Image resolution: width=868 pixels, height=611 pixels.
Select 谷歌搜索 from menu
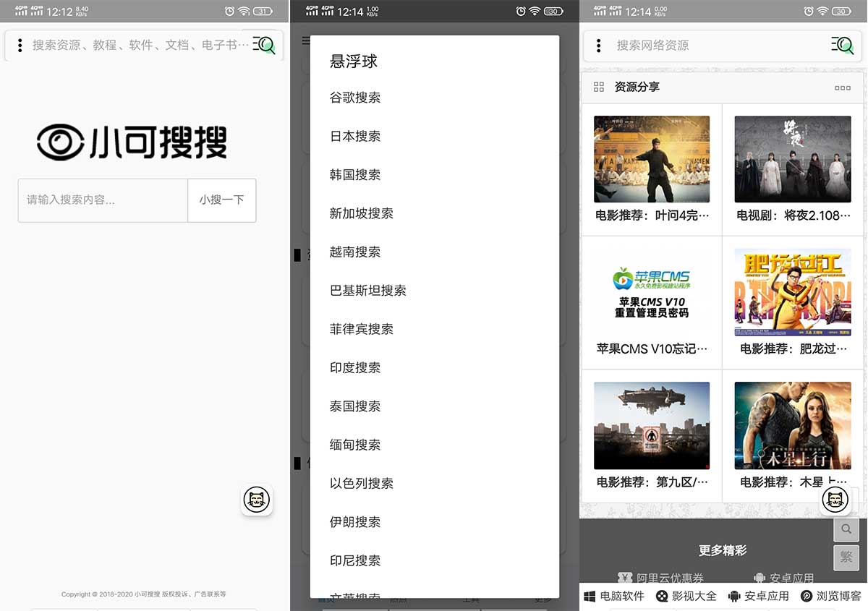pyautogui.click(x=355, y=98)
